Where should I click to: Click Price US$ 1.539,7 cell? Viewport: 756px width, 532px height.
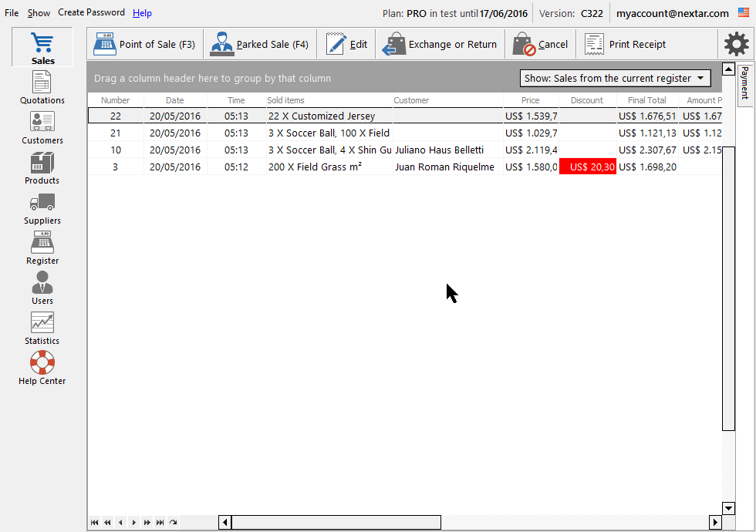[x=531, y=116]
